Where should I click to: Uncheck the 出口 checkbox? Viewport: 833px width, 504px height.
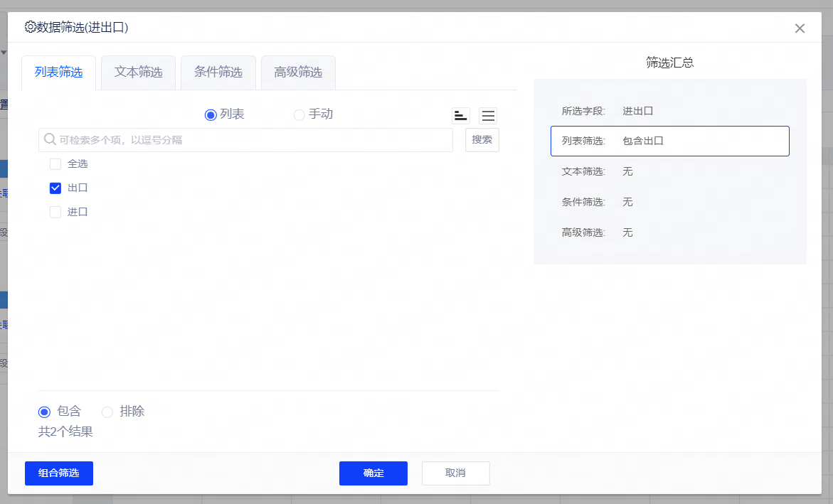point(55,188)
